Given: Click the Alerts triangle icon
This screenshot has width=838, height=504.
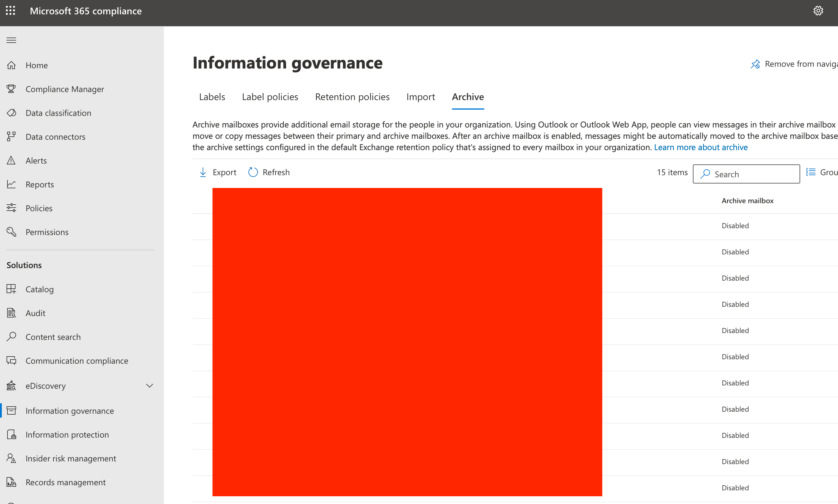Looking at the screenshot, I should coord(11,160).
